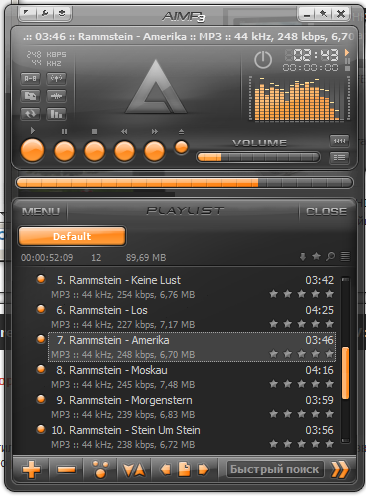Open the main menu arrow icon in title bar
This screenshot has width=366, height=496.
(27, 13)
